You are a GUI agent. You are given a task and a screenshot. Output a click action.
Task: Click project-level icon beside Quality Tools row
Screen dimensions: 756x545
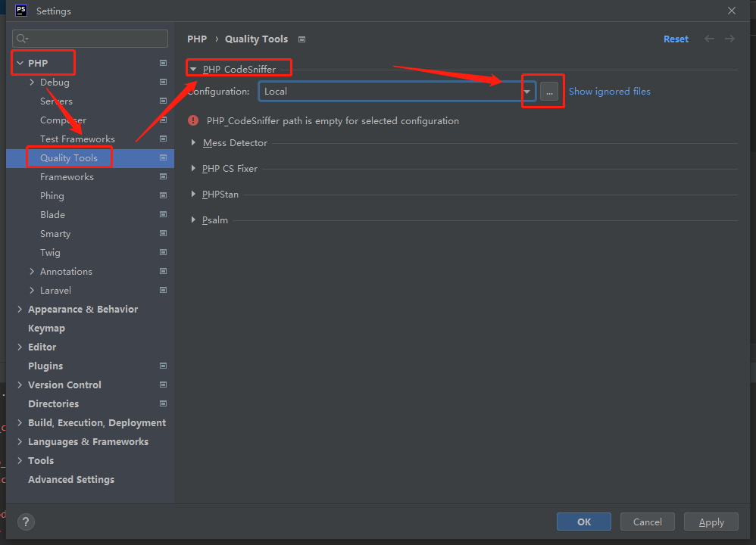point(163,157)
